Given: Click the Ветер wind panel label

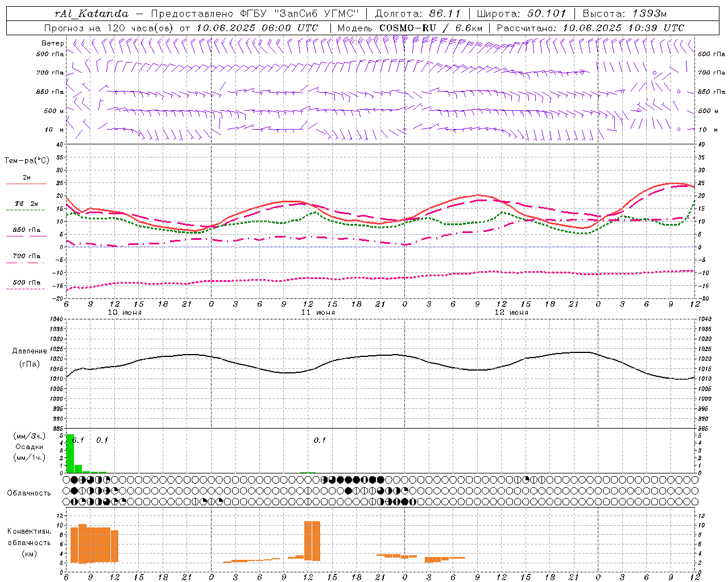Looking at the screenshot, I should (x=53, y=43).
